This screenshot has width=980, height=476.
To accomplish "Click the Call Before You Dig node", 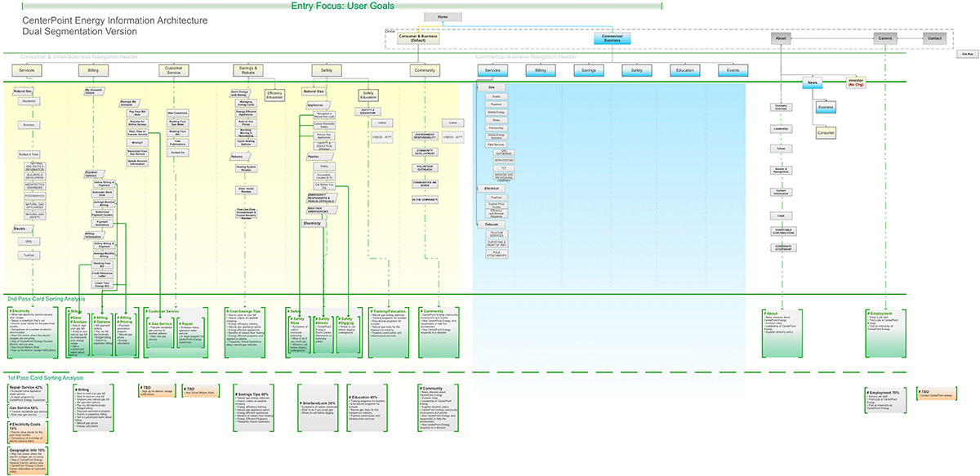I will click(323, 186).
